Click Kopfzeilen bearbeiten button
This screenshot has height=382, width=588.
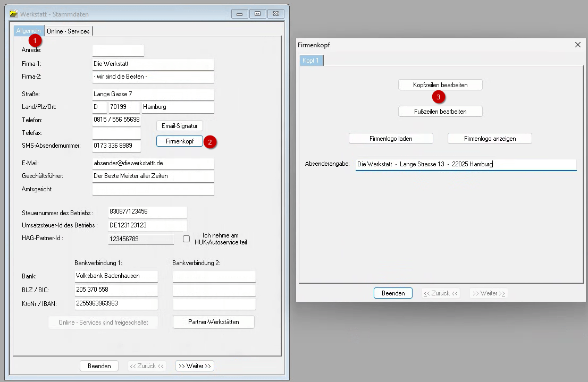click(x=440, y=85)
